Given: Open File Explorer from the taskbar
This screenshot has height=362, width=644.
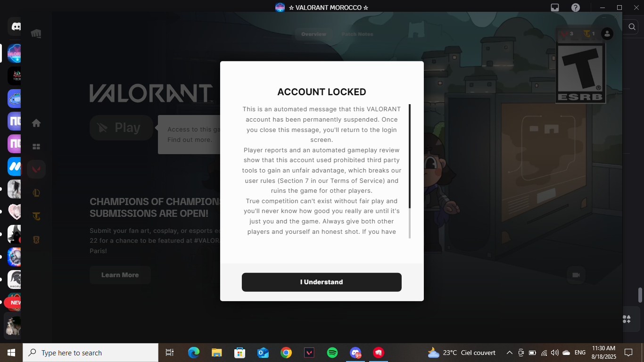Looking at the screenshot, I should [x=216, y=353].
